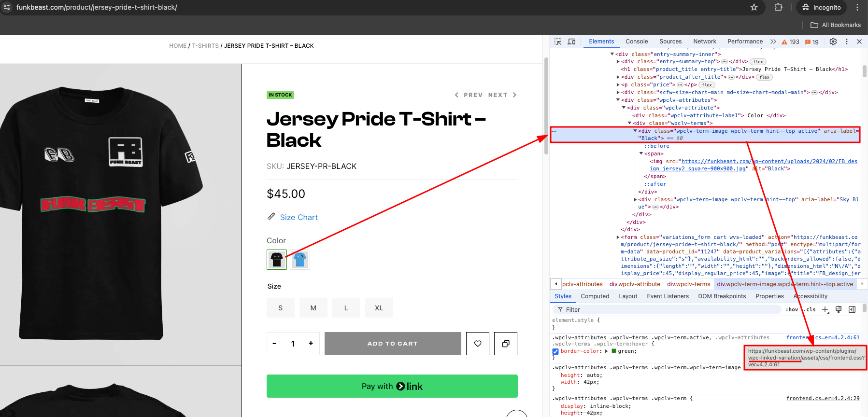
Task: Open the DOM Breakpoints tab
Action: pos(722,296)
